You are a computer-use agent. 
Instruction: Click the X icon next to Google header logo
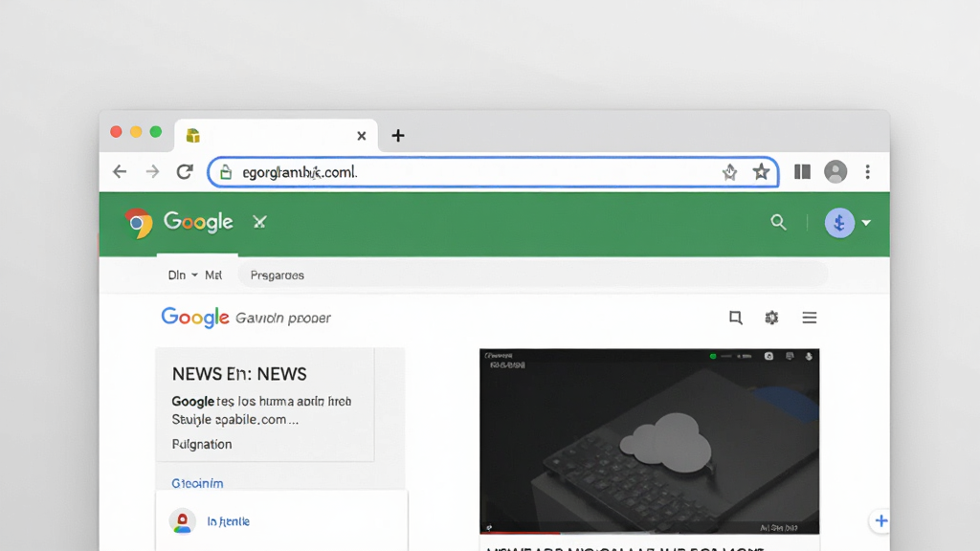coord(259,222)
